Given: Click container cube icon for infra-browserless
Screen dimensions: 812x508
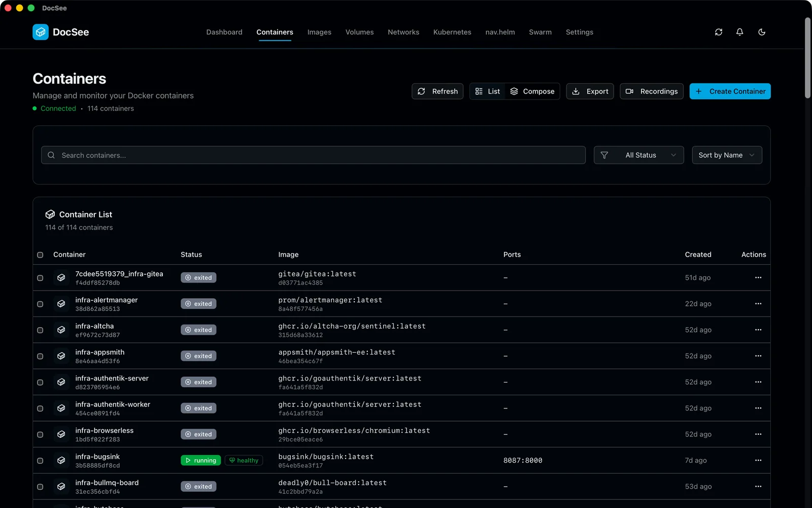Looking at the screenshot, I should click(x=61, y=434).
